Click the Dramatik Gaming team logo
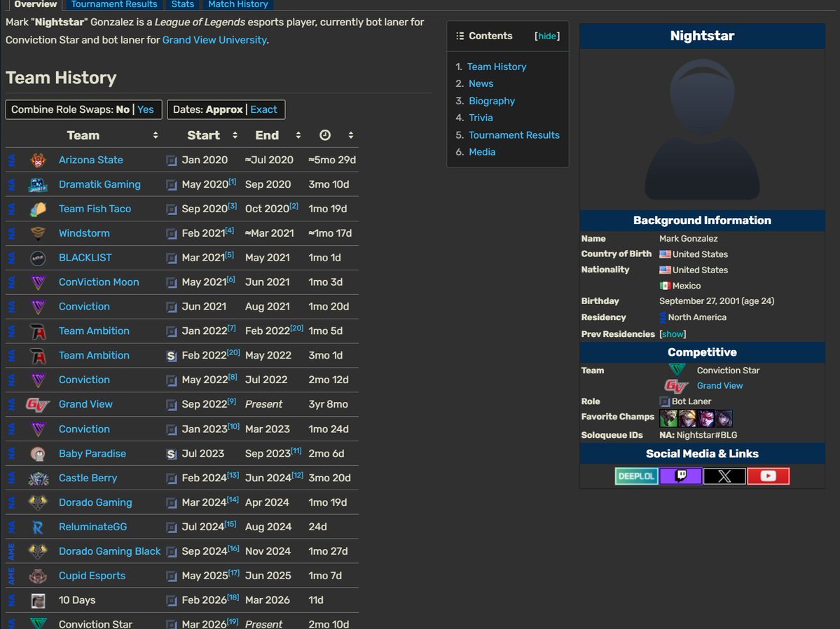840x629 pixels. tap(38, 184)
